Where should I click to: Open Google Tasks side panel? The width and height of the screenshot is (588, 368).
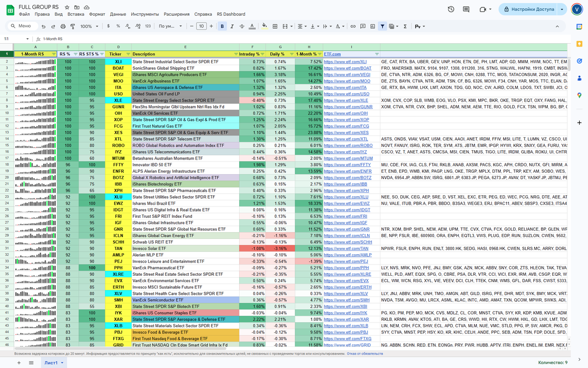(x=579, y=61)
